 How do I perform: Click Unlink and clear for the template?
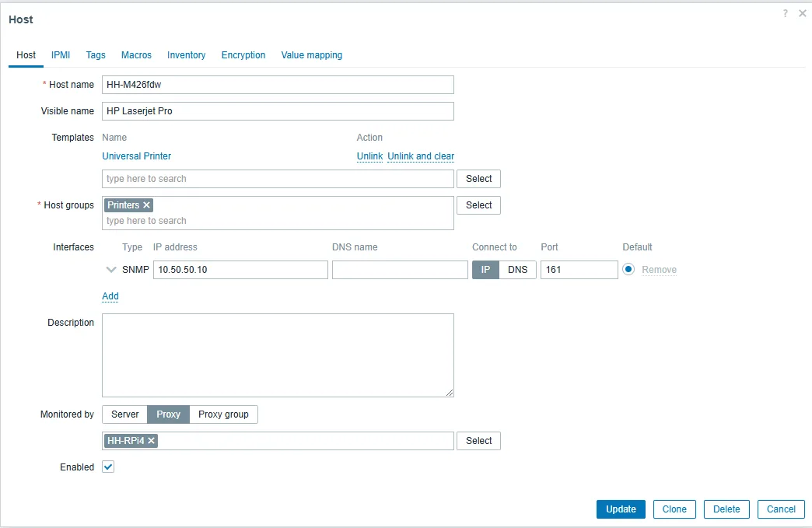pos(421,156)
